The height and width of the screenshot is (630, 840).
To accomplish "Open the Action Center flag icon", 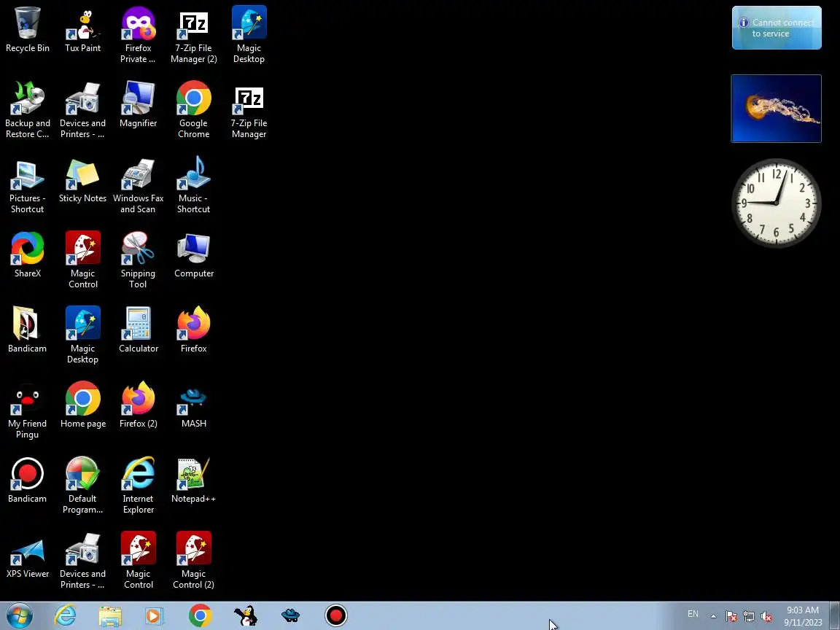I will point(731,617).
